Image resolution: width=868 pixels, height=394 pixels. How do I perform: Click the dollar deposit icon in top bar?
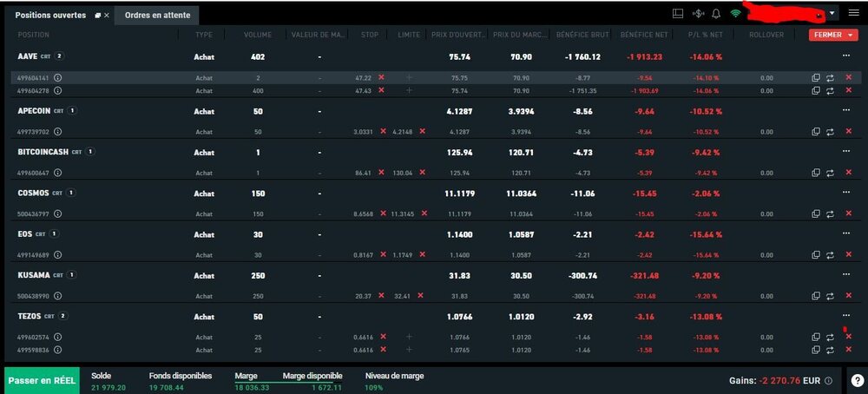(x=698, y=14)
